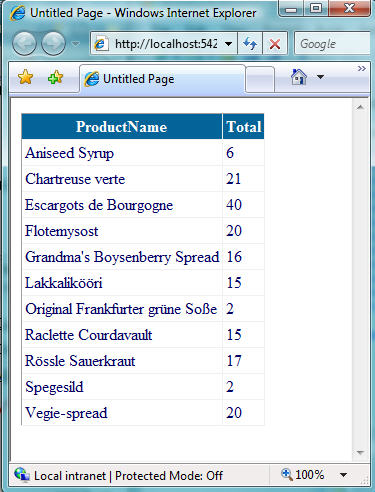Expand the zoom level dropdown arrow

[344, 475]
